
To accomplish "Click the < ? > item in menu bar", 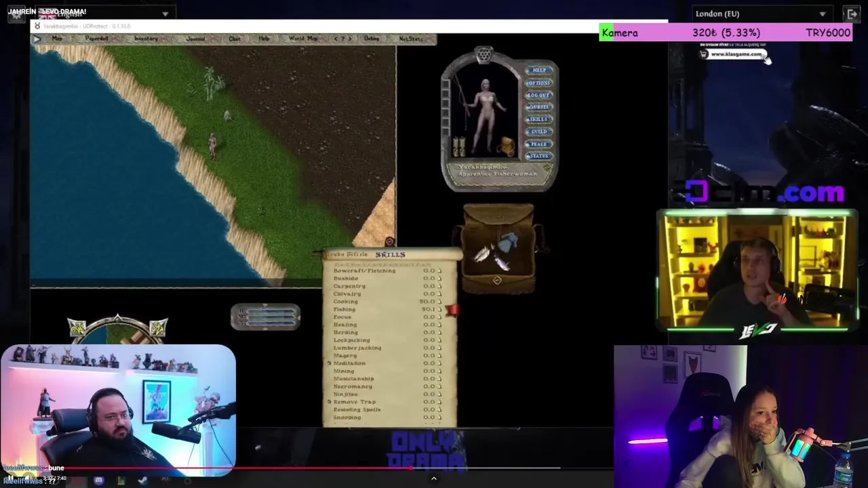I will pyautogui.click(x=342, y=39).
